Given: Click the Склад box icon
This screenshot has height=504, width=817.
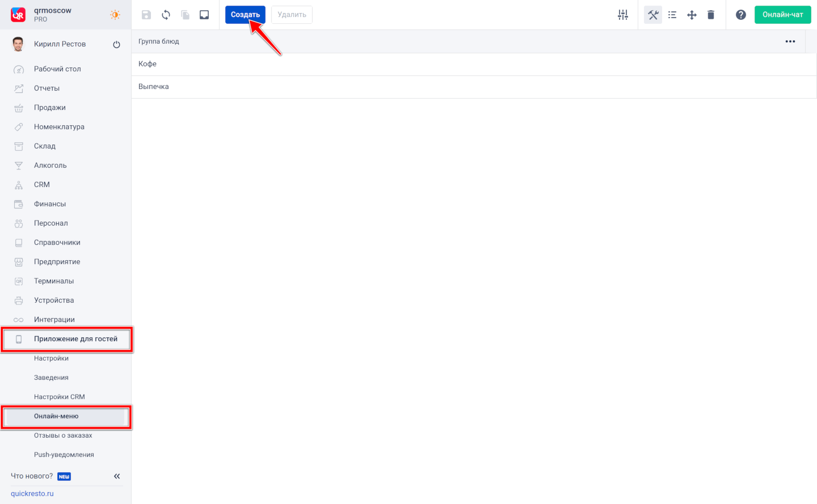Looking at the screenshot, I should click(x=19, y=146).
